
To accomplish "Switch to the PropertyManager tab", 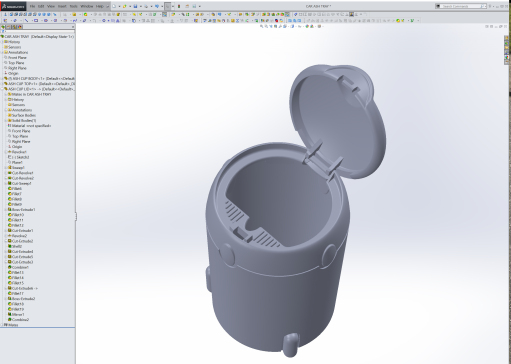I will click(9, 27).
